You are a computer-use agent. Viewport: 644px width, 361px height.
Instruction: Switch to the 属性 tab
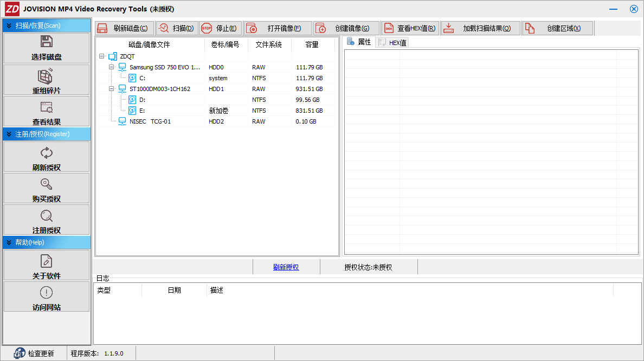(x=359, y=42)
